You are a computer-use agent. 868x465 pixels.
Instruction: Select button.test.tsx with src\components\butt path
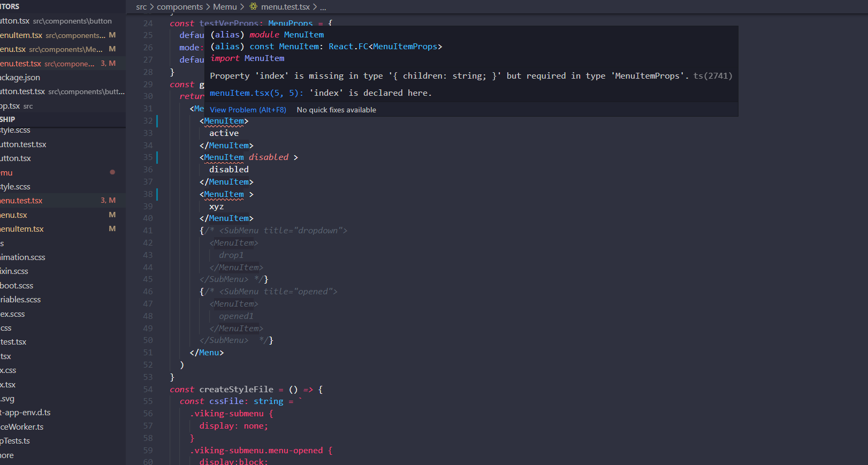coord(63,92)
